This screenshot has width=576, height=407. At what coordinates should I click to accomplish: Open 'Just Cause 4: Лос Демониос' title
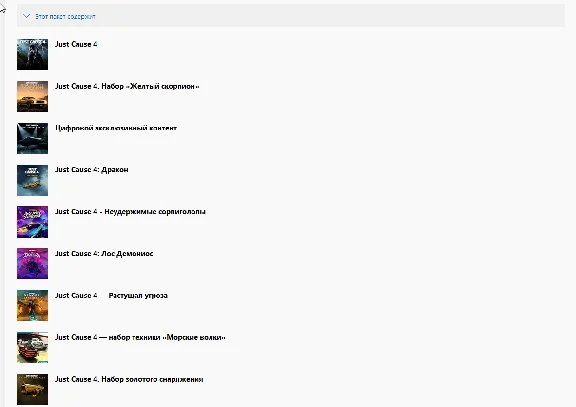click(104, 253)
